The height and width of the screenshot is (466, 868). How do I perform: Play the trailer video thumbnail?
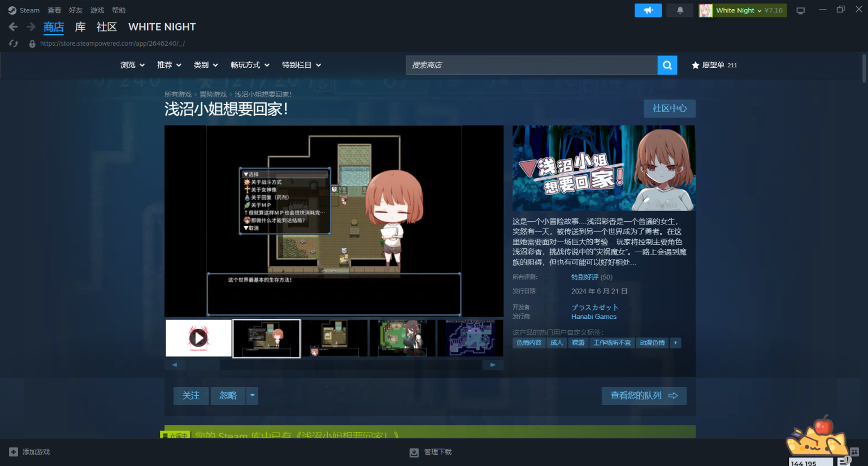(198, 338)
